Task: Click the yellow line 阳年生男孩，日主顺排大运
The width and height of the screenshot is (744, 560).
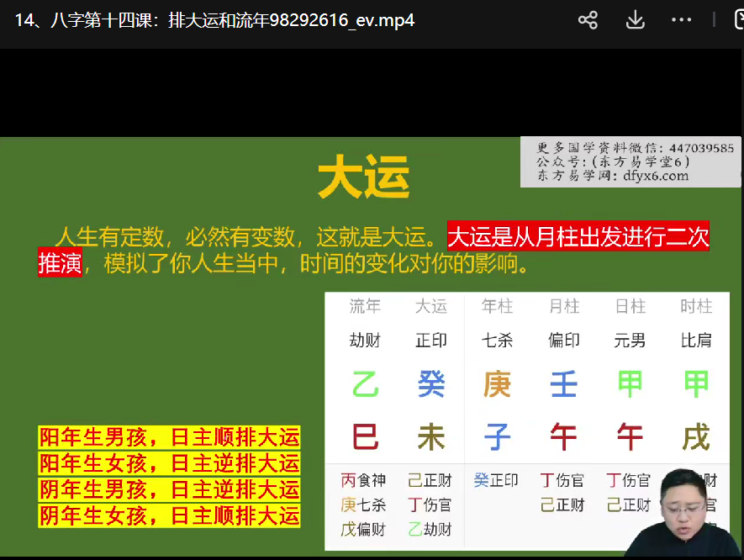Action: [169, 437]
